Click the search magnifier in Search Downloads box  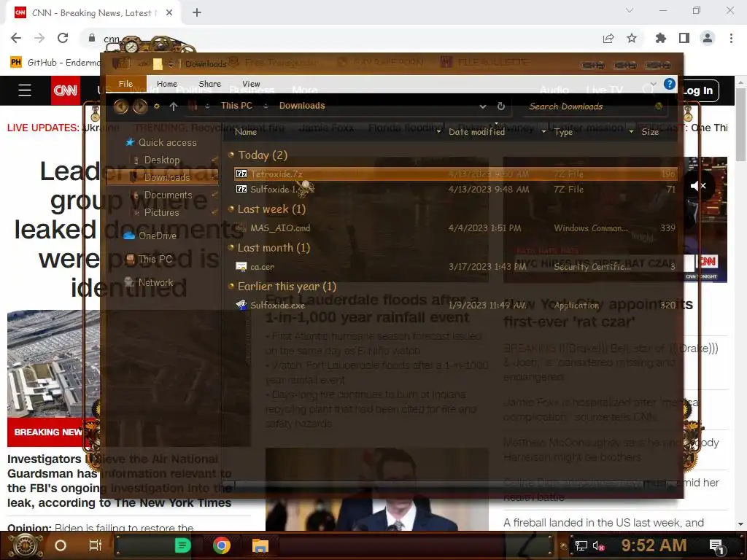tap(659, 106)
